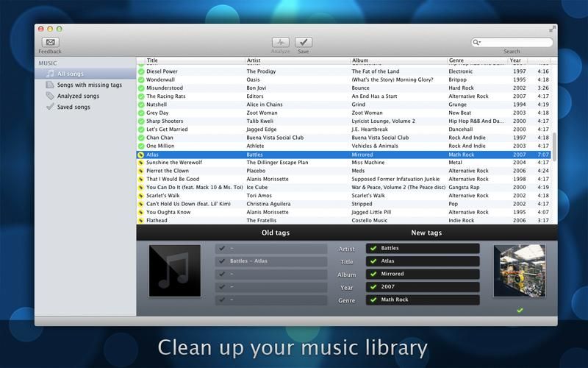
Task: Sort by the Year column header
Action: tap(517, 60)
